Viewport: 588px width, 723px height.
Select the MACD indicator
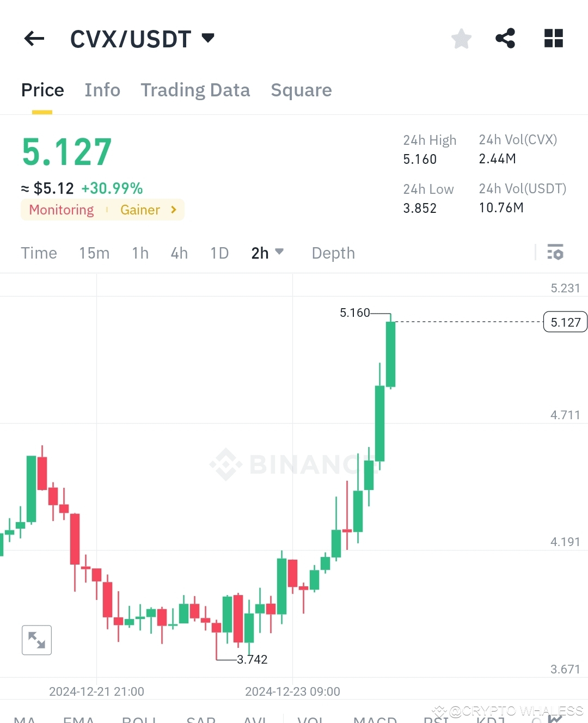pos(375,720)
